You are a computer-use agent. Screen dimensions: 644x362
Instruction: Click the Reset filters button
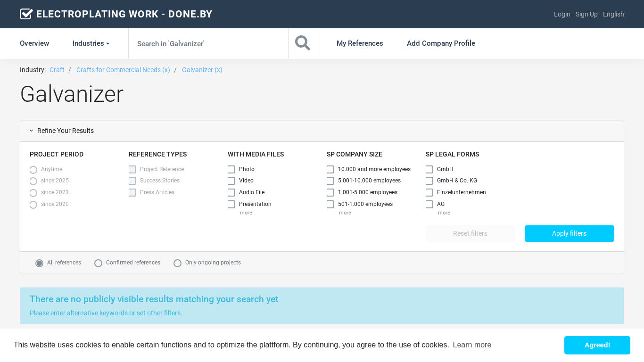tap(471, 233)
